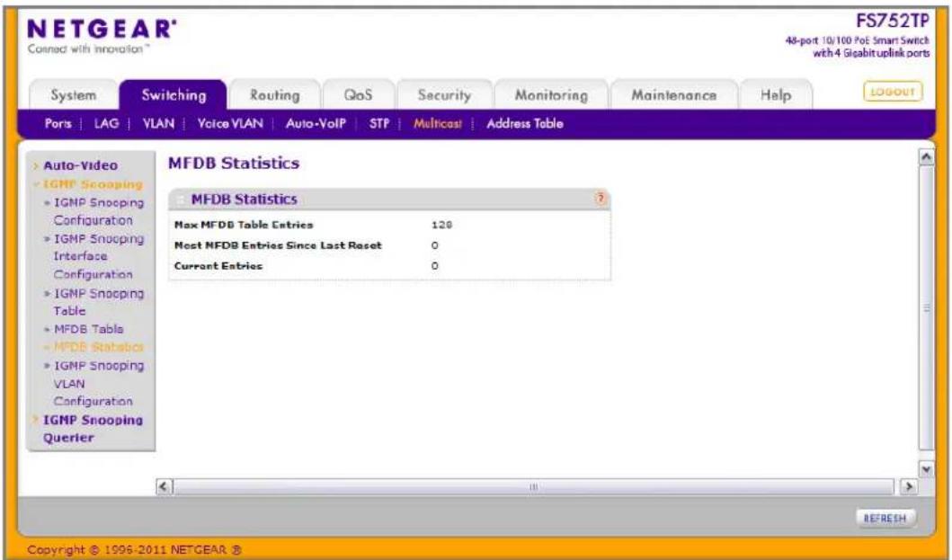952x560 pixels.
Task: Open the Ports submenu
Action: pyautogui.click(x=58, y=123)
